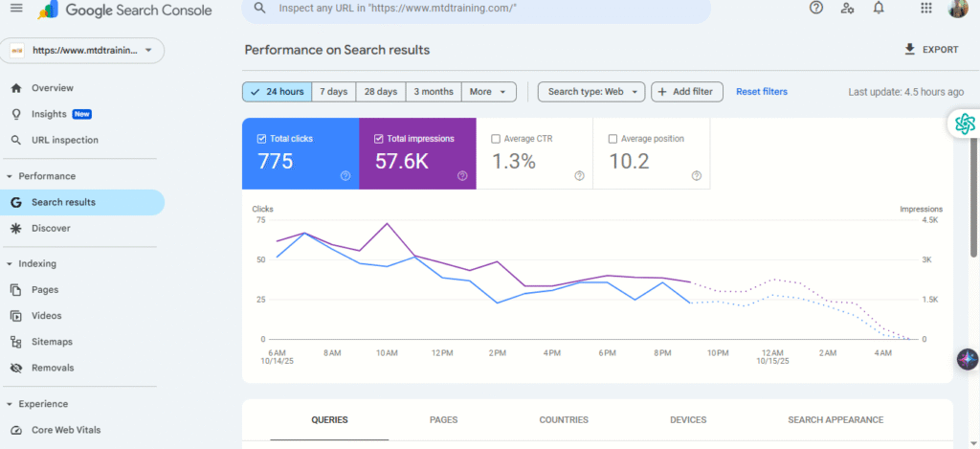Switch to the DEVICES tab

[688, 420]
